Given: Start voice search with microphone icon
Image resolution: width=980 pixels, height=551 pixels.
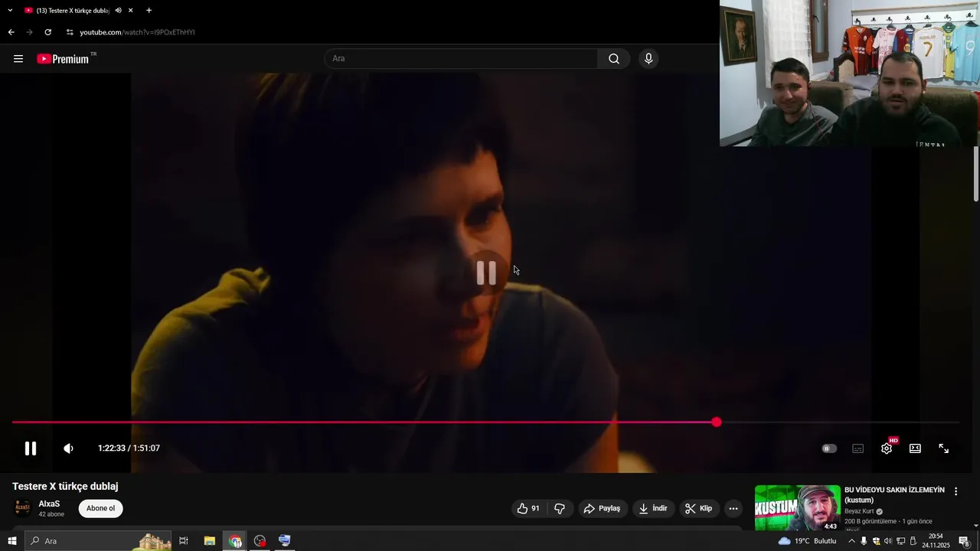Looking at the screenshot, I should (648, 59).
